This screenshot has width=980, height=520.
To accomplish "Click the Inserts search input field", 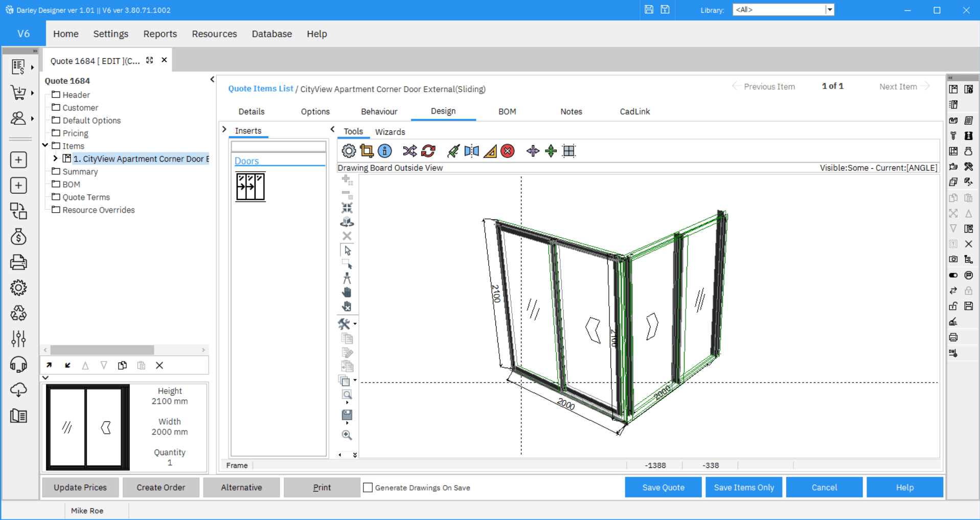I will [x=279, y=146].
